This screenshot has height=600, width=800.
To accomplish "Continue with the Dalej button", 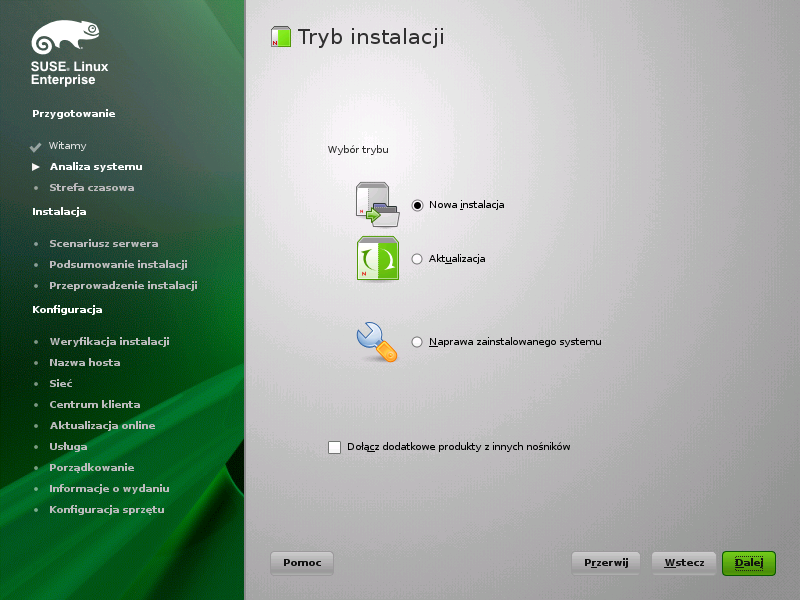I will tap(749, 563).
